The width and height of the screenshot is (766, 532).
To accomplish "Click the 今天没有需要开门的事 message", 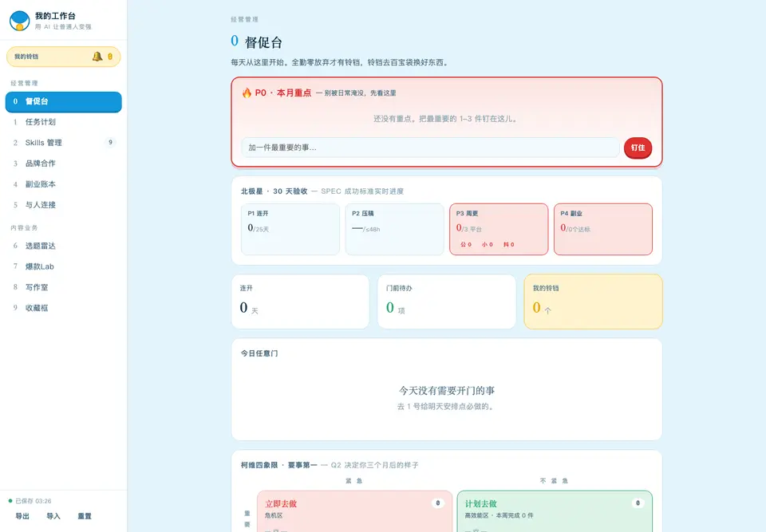I will coord(447,390).
